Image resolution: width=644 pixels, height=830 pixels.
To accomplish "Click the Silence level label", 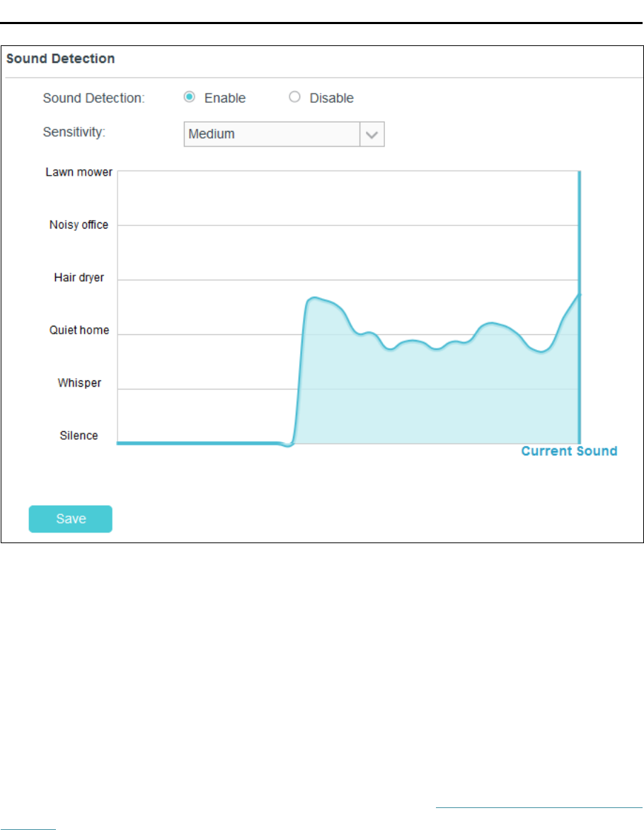I will click(x=79, y=436).
